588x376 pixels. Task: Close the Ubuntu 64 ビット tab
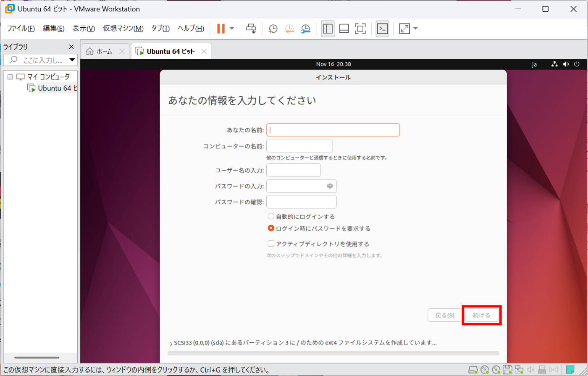[x=204, y=51]
